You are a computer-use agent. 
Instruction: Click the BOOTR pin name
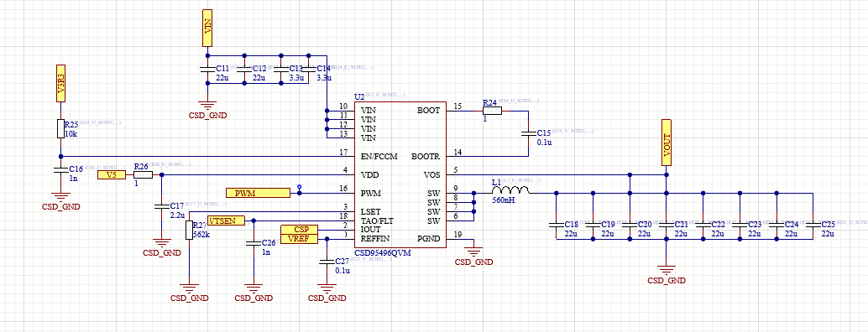pyautogui.click(x=426, y=156)
